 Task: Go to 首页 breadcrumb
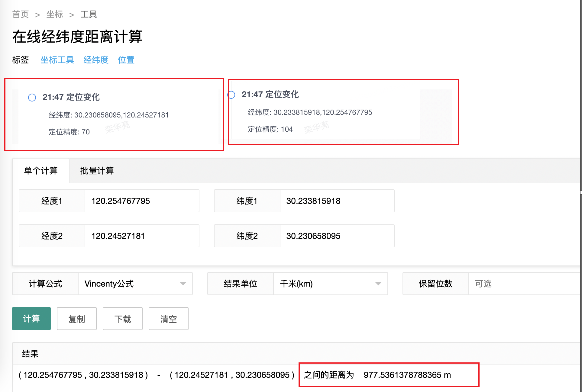pos(21,14)
